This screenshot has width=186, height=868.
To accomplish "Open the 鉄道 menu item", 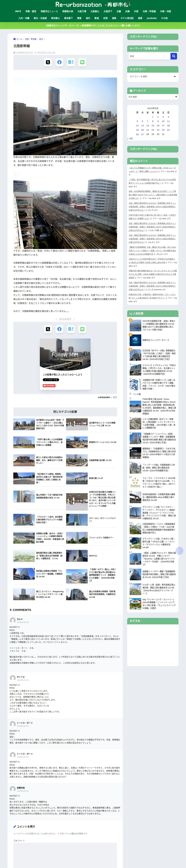I will point(96,18).
